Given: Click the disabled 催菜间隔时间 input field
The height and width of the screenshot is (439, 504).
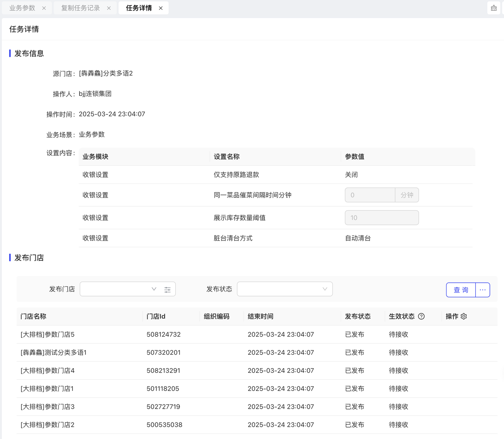Looking at the screenshot, I should pos(370,195).
